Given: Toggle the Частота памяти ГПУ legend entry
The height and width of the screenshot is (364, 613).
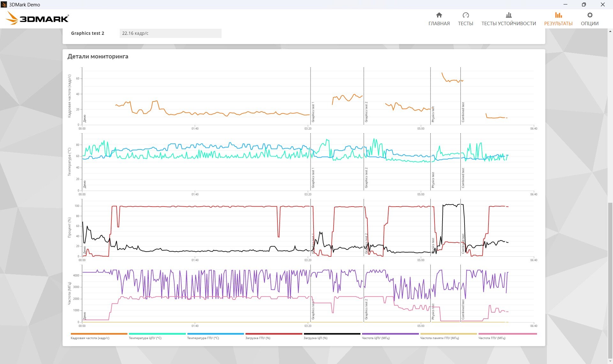Looking at the screenshot, I should [x=439, y=338].
